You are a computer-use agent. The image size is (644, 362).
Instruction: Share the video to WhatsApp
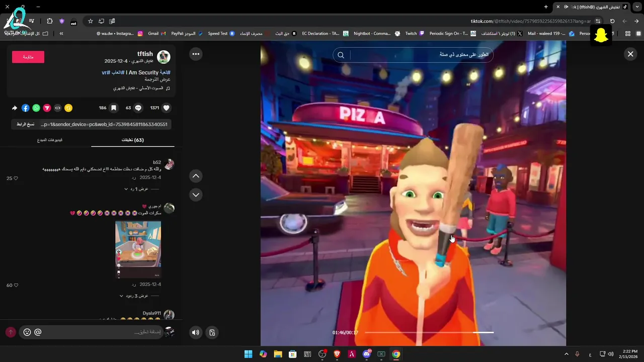pos(36,108)
